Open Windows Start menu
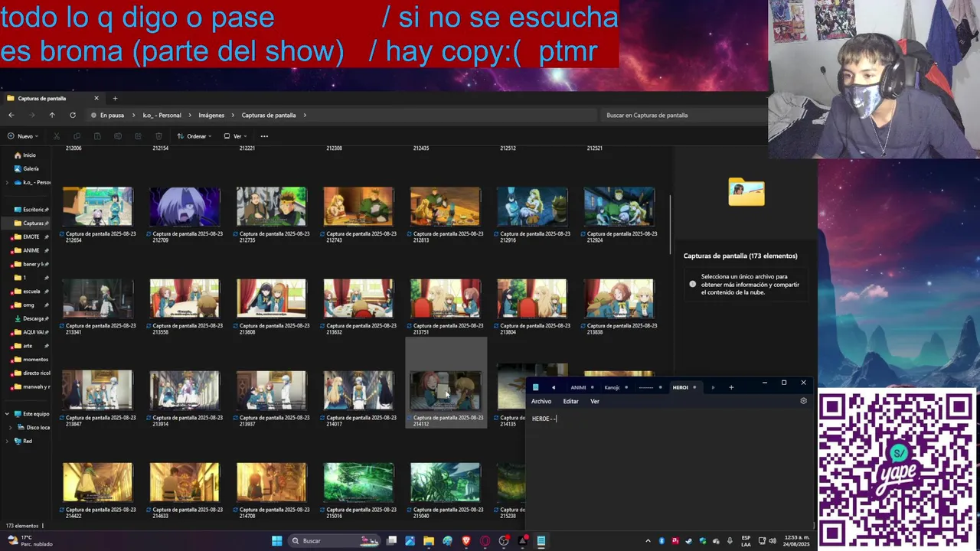Screen dimensions: 980x551 (x=276, y=540)
